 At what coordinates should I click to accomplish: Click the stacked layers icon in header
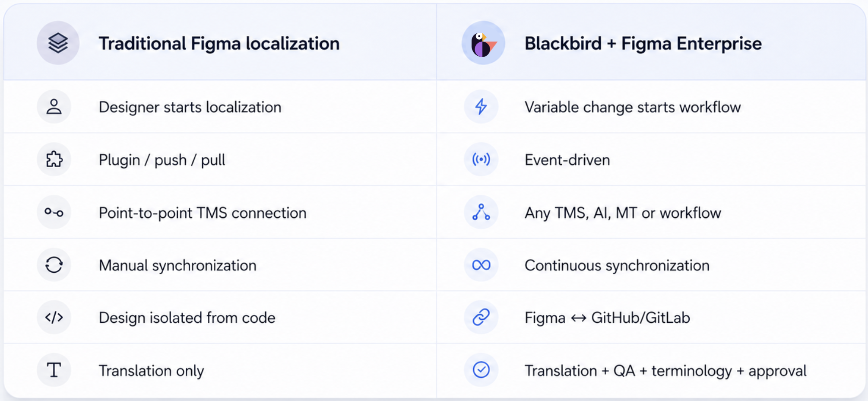coord(58,43)
